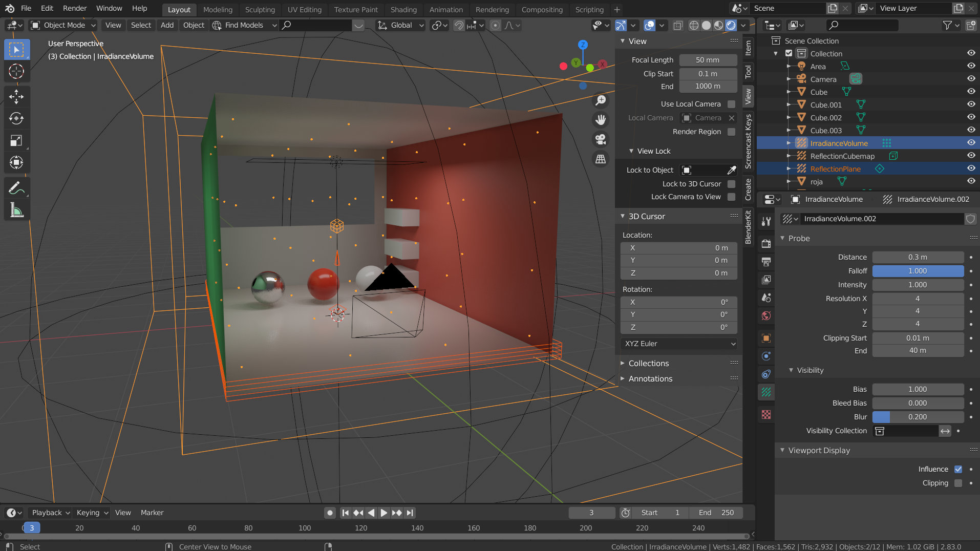Open the Object Mode dropdown

pyautogui.click(x=62, y=25)
